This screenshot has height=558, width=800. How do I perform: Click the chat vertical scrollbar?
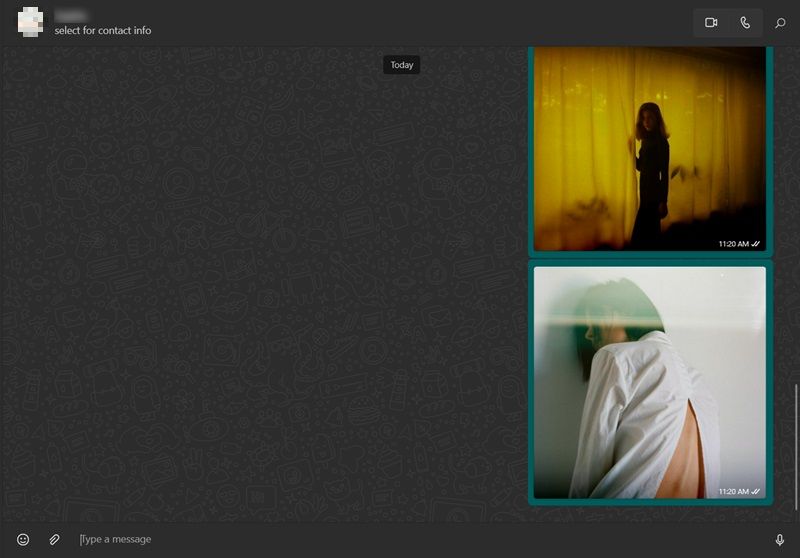796,447
